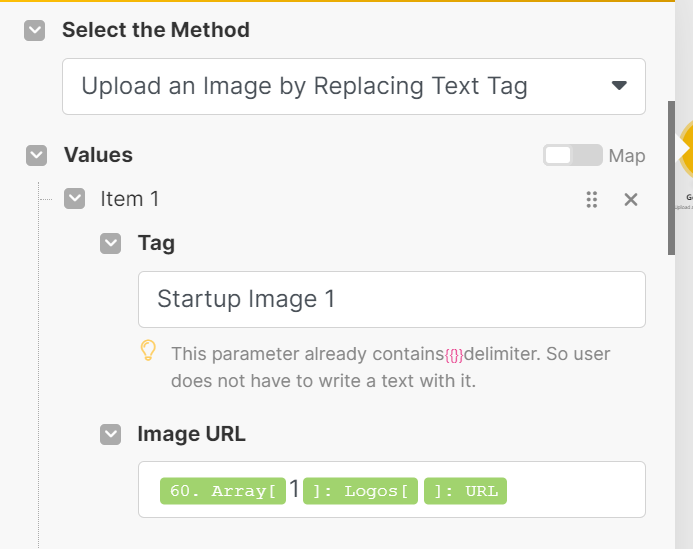693x549 pixels.
Task: Select the 60. Array[ mapped pill
Action: point(222,490)
